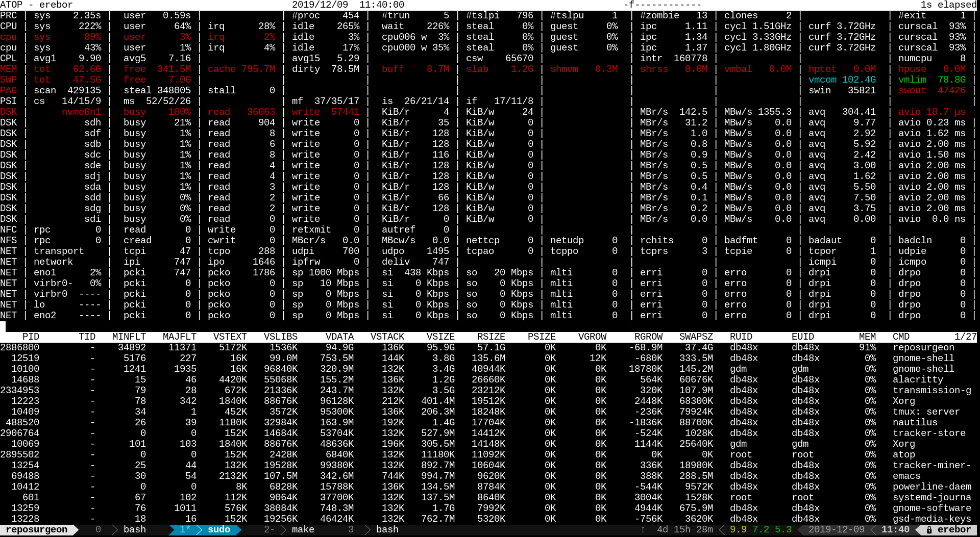The image size is (980, 537).
Task: Click the powerline-daem process command
Action: coord(932,487)
